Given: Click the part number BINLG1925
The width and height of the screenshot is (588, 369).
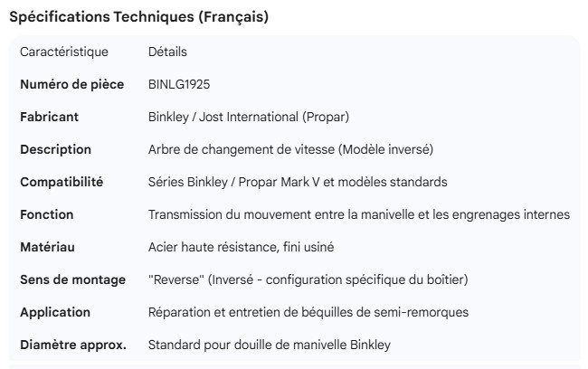Looking at the screenshot, I should (x=179, y=85).
